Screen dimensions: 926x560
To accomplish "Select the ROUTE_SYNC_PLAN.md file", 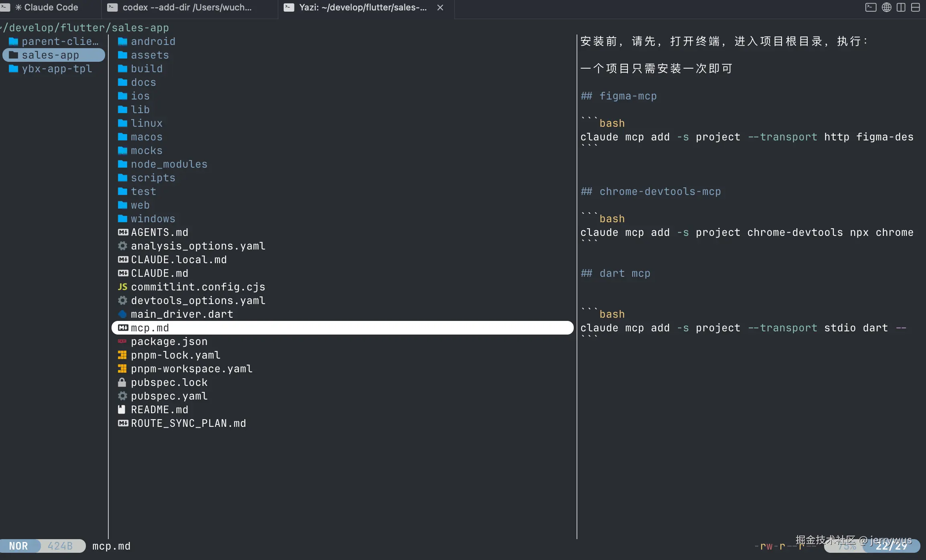I will tap(188, 423).
